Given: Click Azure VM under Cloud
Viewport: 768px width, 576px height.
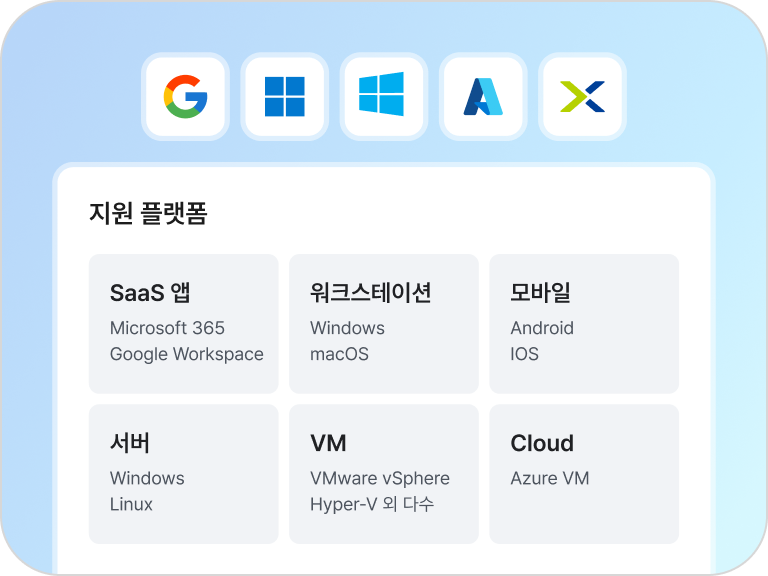Looking at the screenshot, I should pyautogui.click(x=550, y=478).
